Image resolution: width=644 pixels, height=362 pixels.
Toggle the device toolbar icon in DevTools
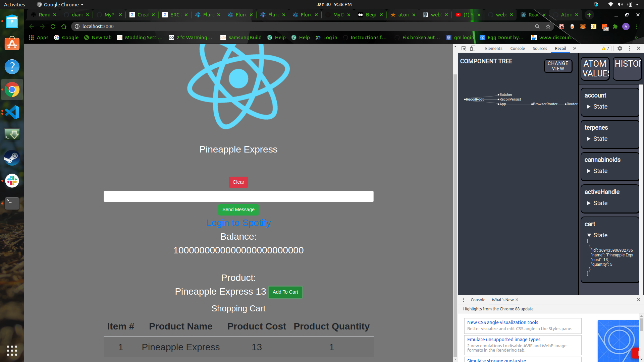(x=473, y=48)
